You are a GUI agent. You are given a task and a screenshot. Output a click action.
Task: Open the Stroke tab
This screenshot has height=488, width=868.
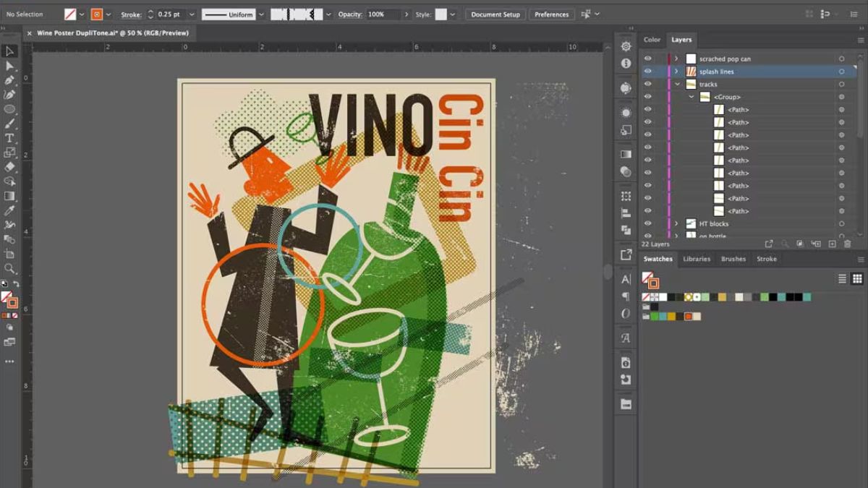click(767, 259)
